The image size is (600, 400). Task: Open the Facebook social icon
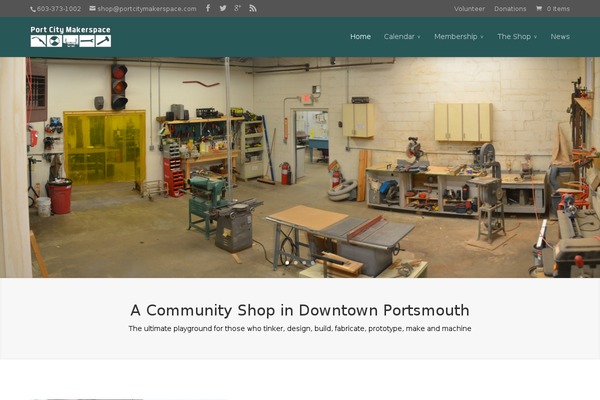click(x=208, y=8)
